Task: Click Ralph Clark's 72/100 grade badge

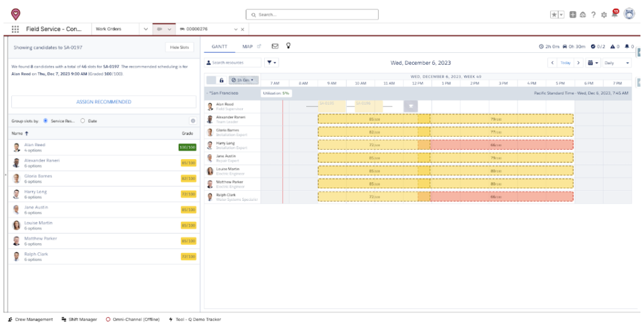Action: click(x=189, y=256)
